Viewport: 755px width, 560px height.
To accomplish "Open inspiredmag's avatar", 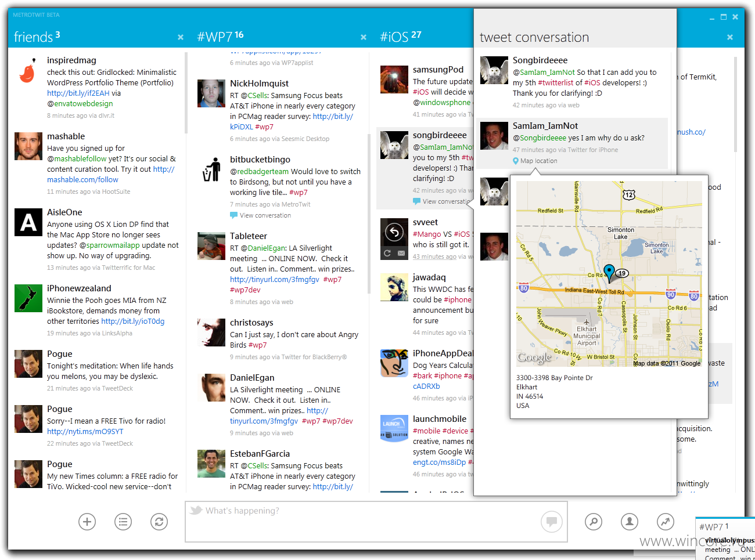I will pos(28,70).
